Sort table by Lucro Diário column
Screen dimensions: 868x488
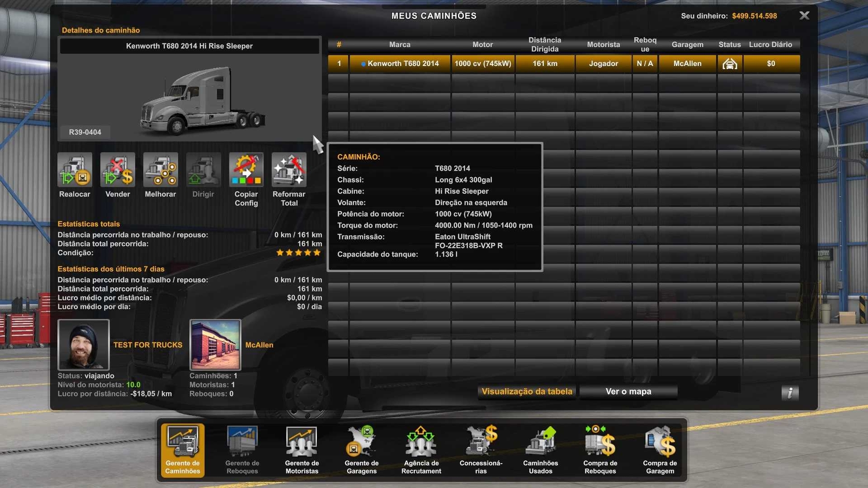(x=770, y=44)
